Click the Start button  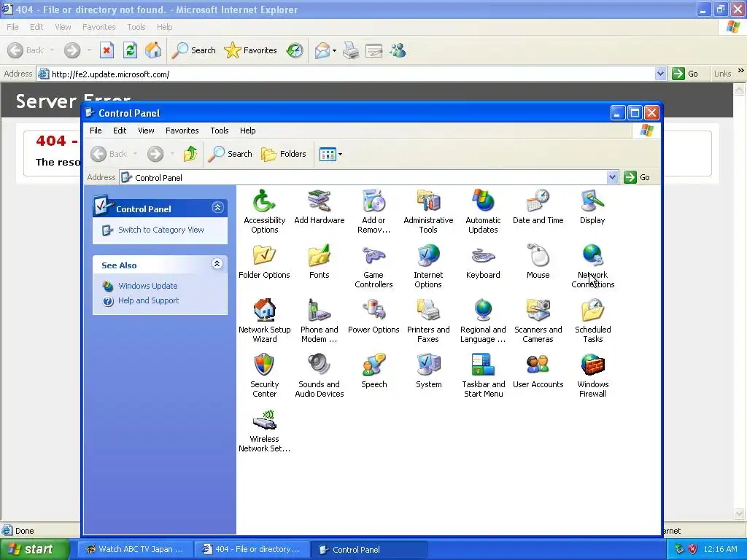pos(34,549)
